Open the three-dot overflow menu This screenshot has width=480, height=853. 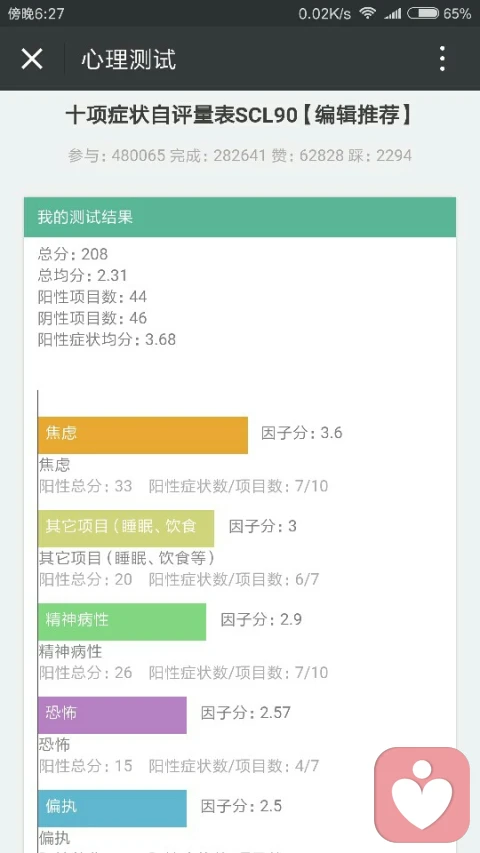click(x=442, y=59)
